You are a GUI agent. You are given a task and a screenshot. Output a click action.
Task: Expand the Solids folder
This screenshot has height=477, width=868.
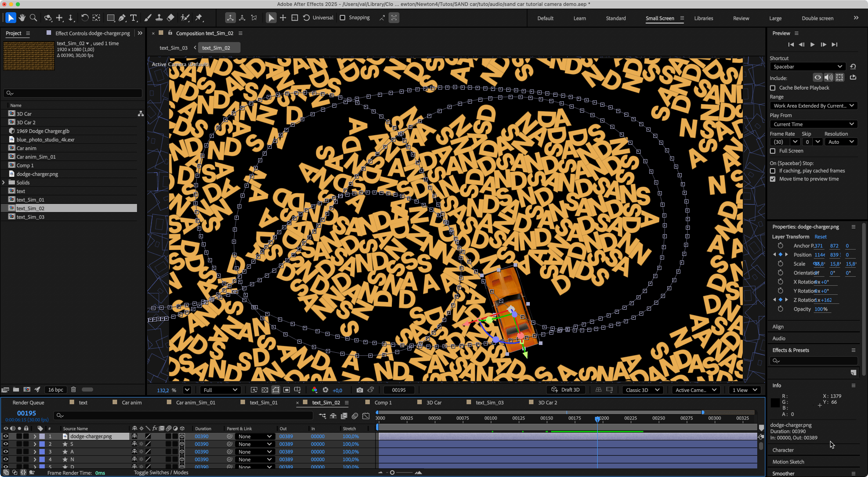(4, 183)
